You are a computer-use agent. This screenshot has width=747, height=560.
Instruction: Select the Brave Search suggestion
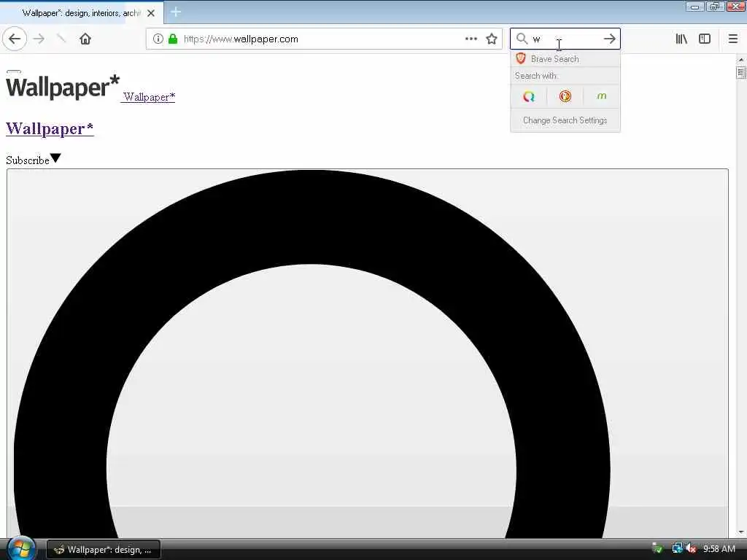(565, 59)
